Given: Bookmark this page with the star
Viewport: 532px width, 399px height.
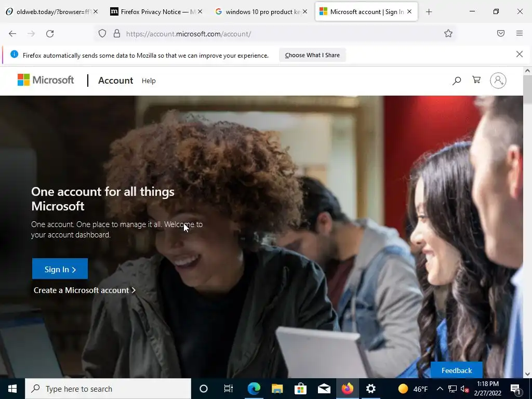Looking at the screenshot, I should point(448,33).
